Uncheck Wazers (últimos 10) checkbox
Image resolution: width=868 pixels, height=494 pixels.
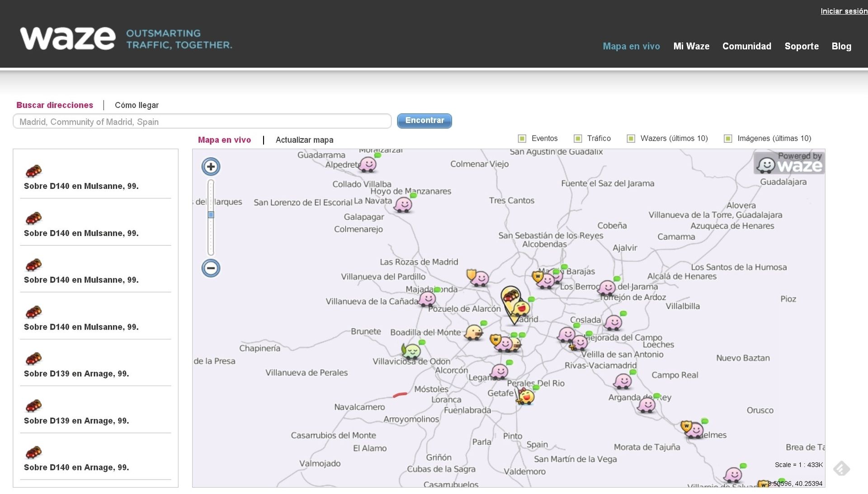coord(631,139)
